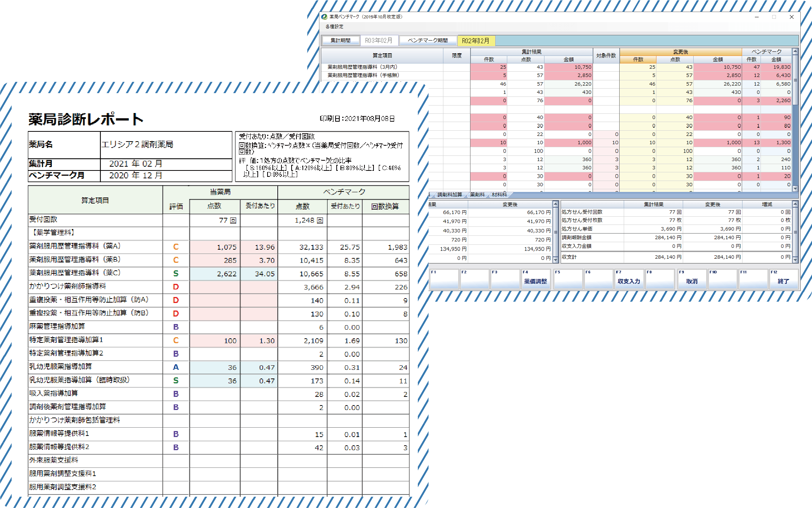Image resolution: width=812 pixels, height=508 pixels.
Task: Click the 収支計 row label
Action: pyautogui.click(x=569, y=257)
